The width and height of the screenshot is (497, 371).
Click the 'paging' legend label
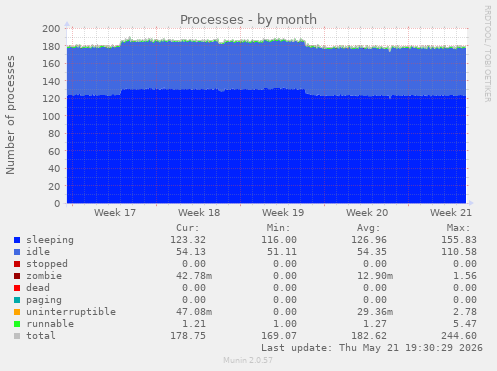[x=44, y=300]
